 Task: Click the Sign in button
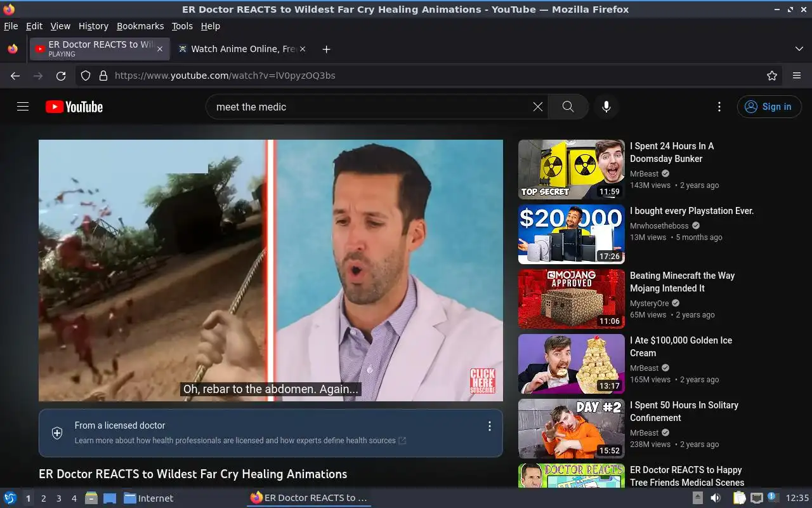click(x=769, y=107)
